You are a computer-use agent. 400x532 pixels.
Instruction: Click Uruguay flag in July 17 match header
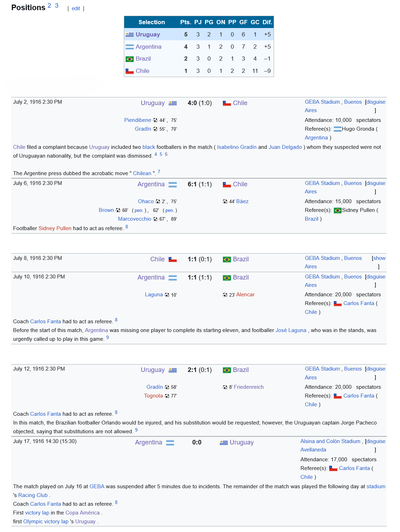click(224, 443)
